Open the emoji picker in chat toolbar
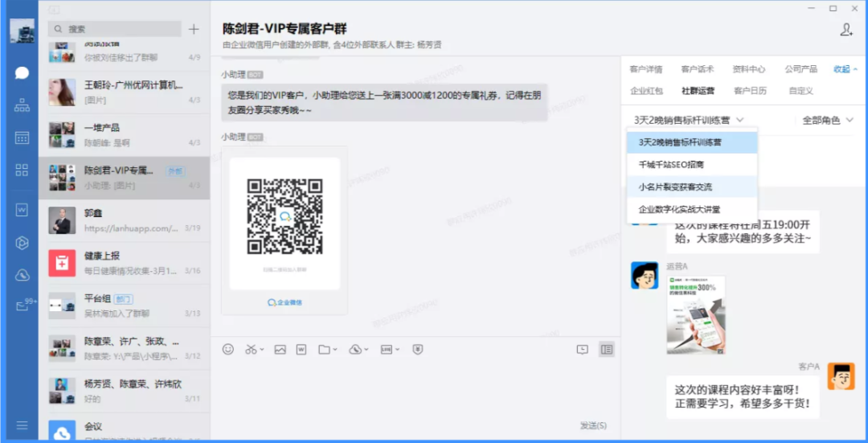Image resolution: width=868 pixels, height=443 pixels. [x=228, y=349]
